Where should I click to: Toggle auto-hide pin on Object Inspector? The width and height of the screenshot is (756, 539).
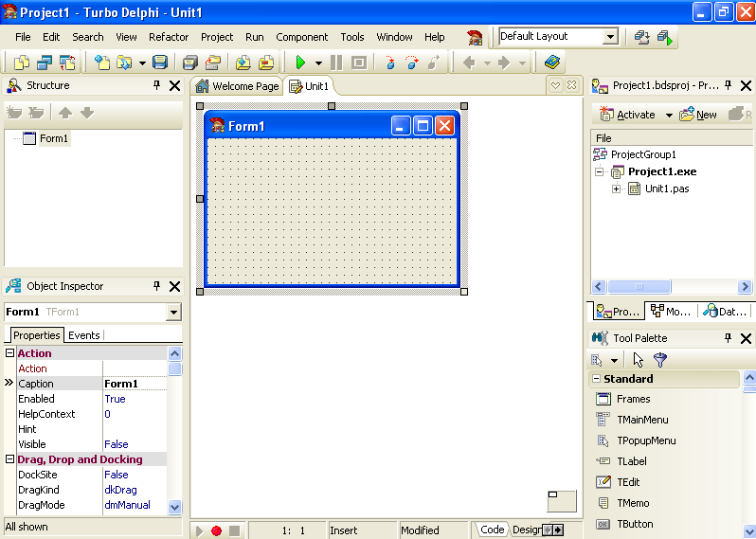157,286
